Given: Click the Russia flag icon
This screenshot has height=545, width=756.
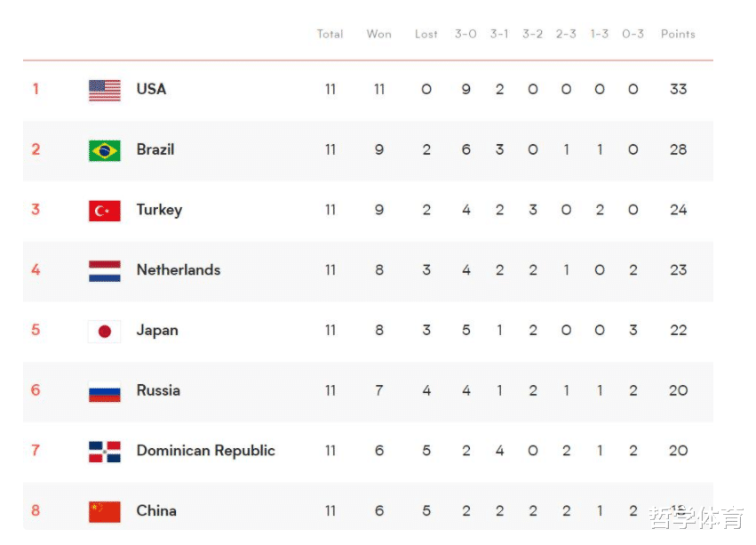Looking at the screenshot, I should 105,391.
